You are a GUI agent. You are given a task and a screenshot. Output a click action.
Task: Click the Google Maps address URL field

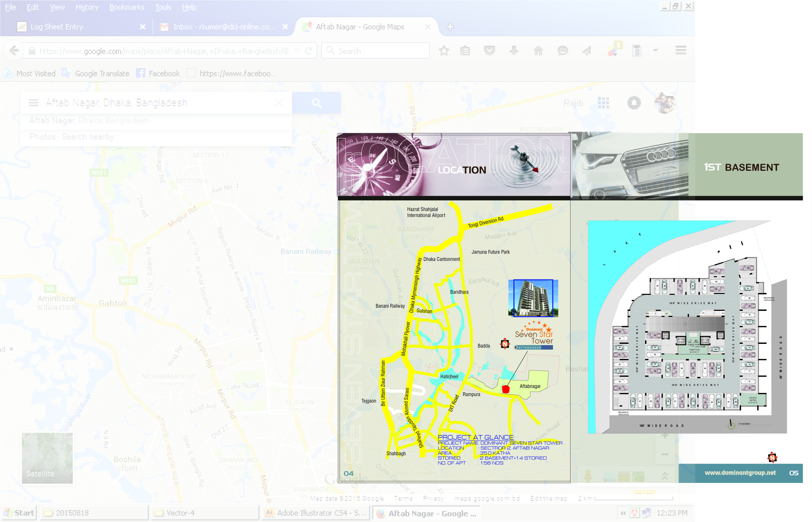164,51
